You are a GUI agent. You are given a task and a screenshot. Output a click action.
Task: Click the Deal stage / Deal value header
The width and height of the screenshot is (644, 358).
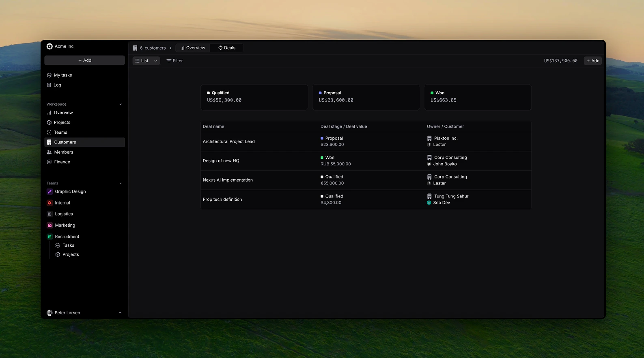[344, 126]
